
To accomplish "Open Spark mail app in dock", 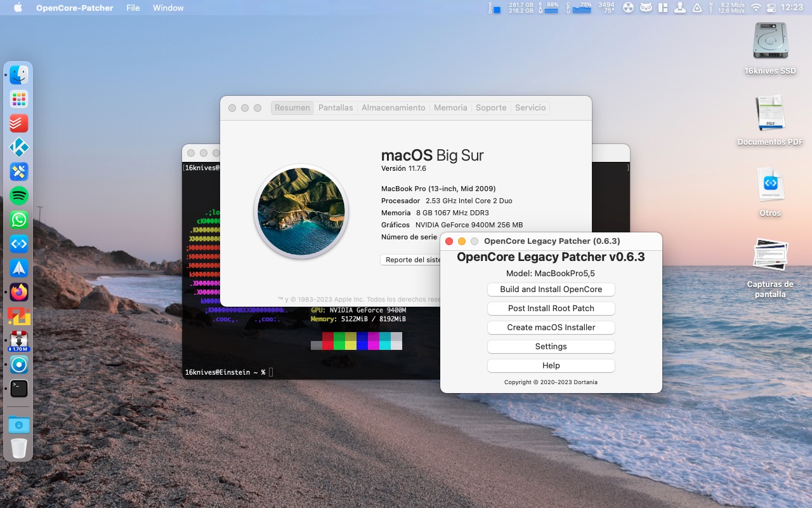I will (x=19, y=268).
